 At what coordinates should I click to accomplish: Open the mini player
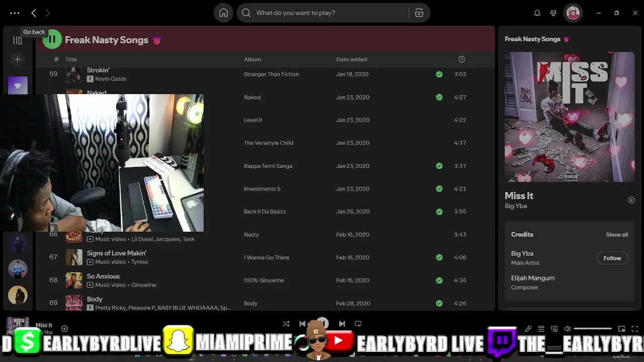coord(621,329)
